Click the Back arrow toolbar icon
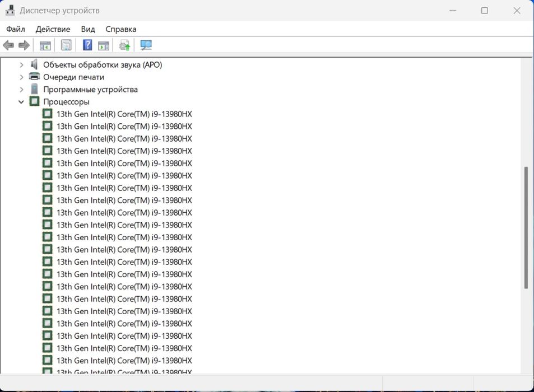 click(x=8, y=45)
